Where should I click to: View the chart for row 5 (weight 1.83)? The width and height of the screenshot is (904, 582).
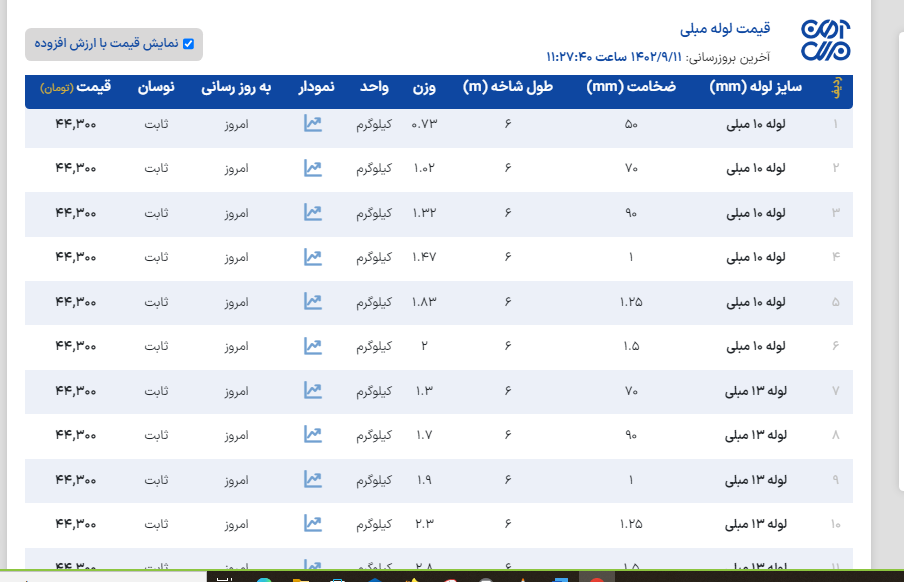pos(313,302)
